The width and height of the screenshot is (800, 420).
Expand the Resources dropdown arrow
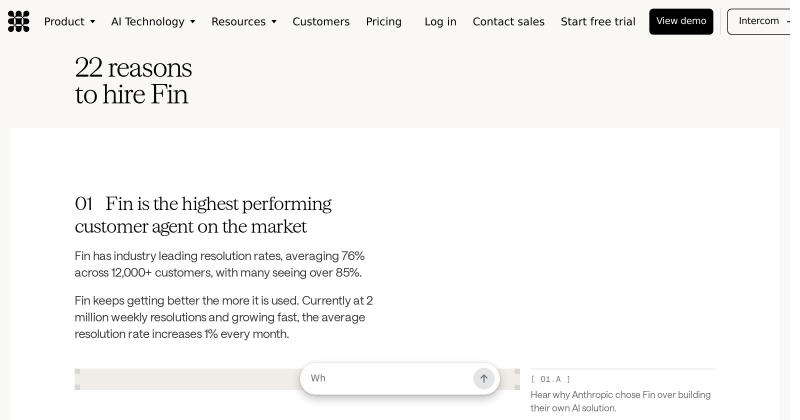point(274,22)
